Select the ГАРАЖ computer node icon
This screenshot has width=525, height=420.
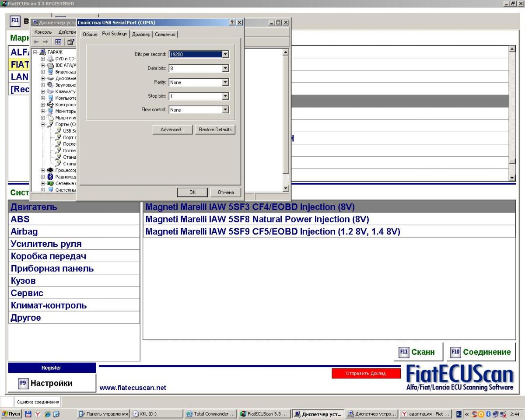pos(43,52)
